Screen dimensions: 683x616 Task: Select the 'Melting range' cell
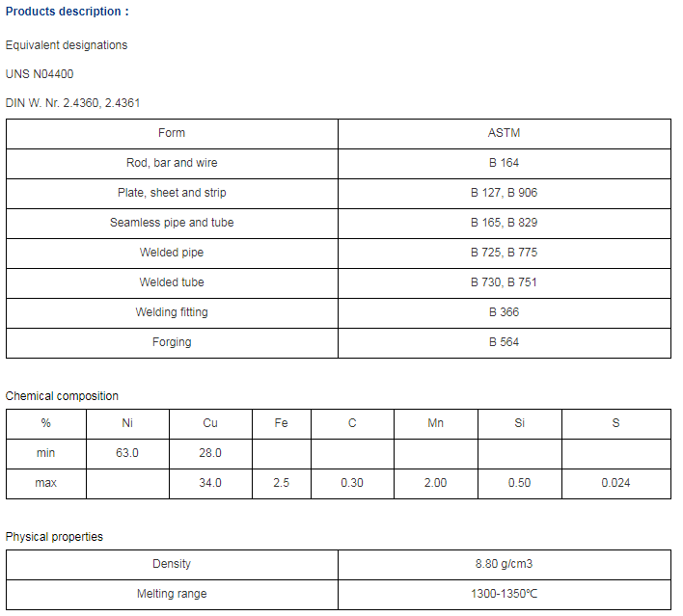point(172,594)
